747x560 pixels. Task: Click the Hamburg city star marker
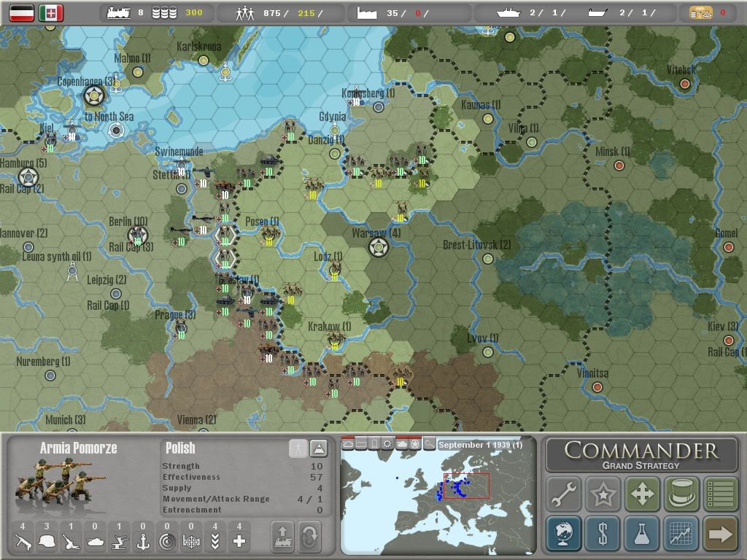pos(28,178)
